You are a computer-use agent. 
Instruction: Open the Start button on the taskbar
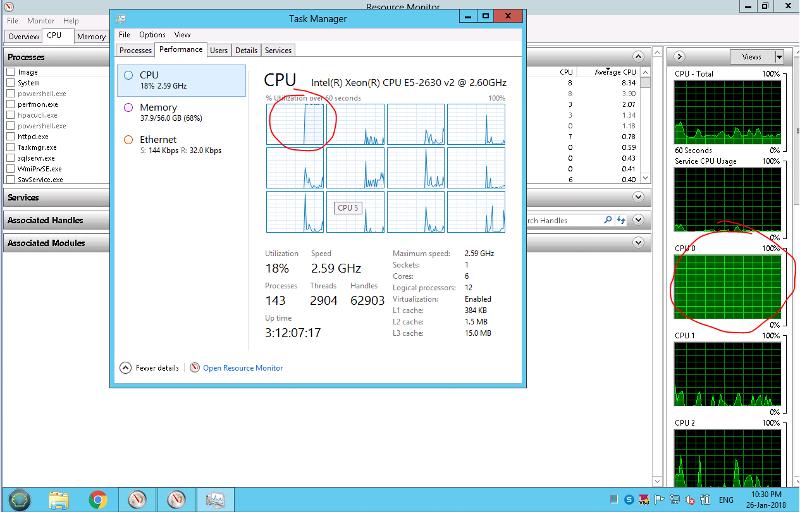(19, 499)
